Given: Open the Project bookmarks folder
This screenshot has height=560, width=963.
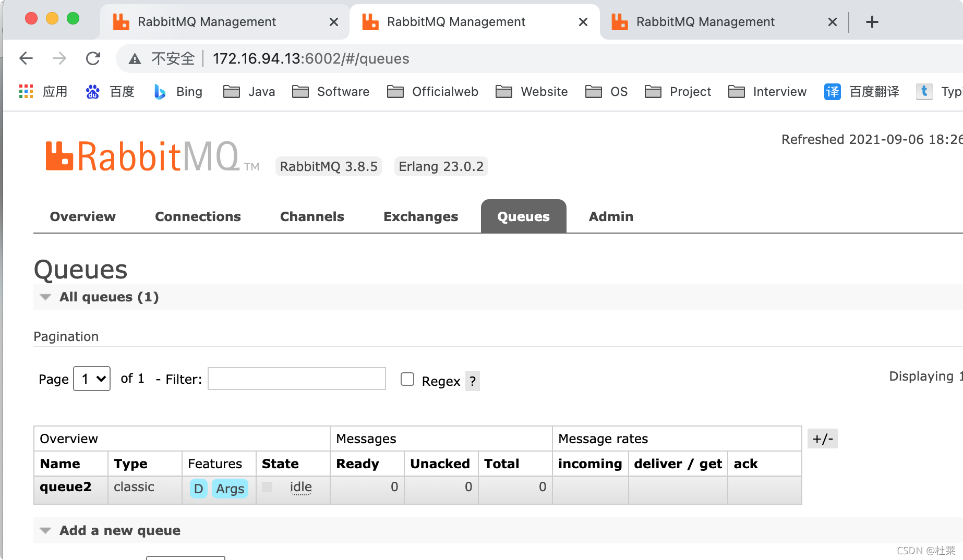Looking at the screenshot, I should click(x=678, y=92).
